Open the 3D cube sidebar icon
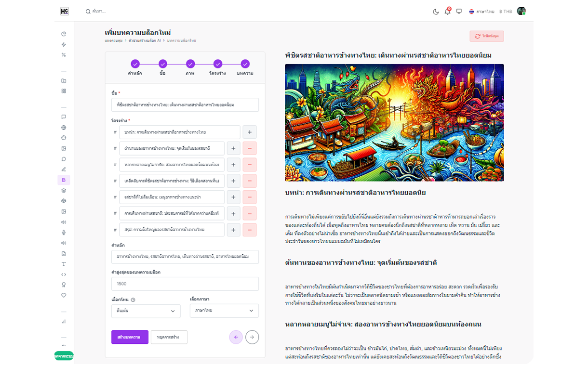This screenshot has height=365, width=588. (x=64, y=201)
